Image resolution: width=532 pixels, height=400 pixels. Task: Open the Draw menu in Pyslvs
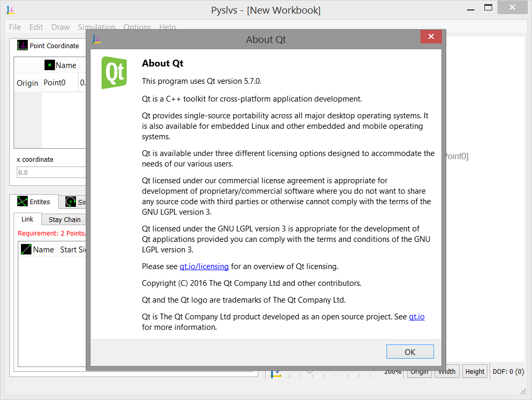(60, 27)
